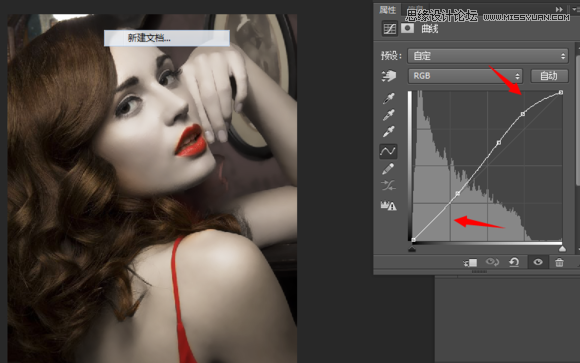Select the white point input slider triangle
The height and width of the screenshot is (363, 580).
click(x=562, y=249)
